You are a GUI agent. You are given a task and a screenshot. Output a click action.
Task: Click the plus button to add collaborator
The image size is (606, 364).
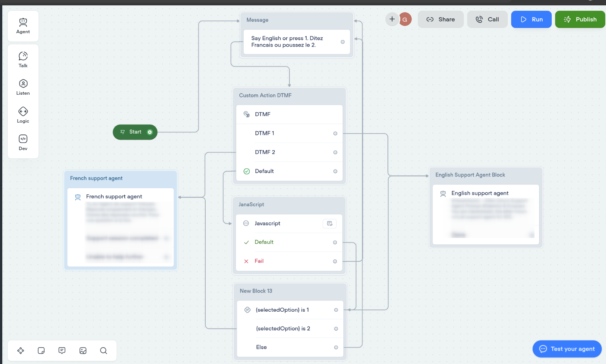pos(392,19)
